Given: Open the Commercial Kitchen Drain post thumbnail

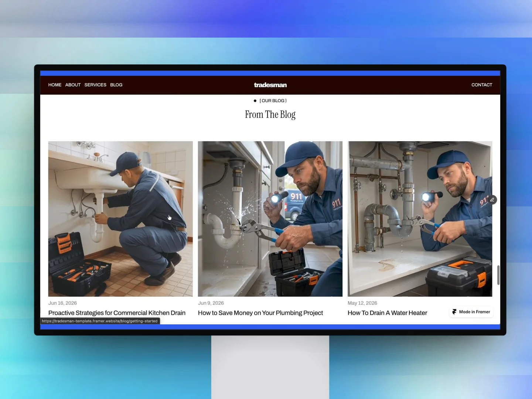Looking at the screenshot, I should pyautogui.click(x=120, y=219).
